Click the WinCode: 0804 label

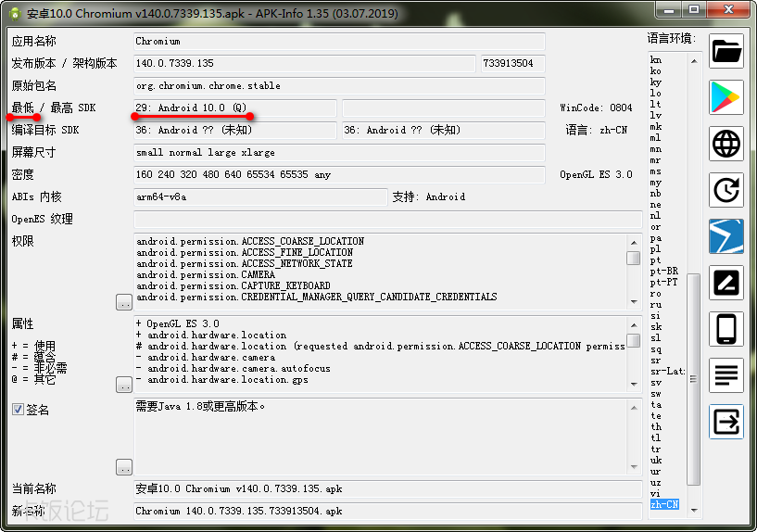596,108
